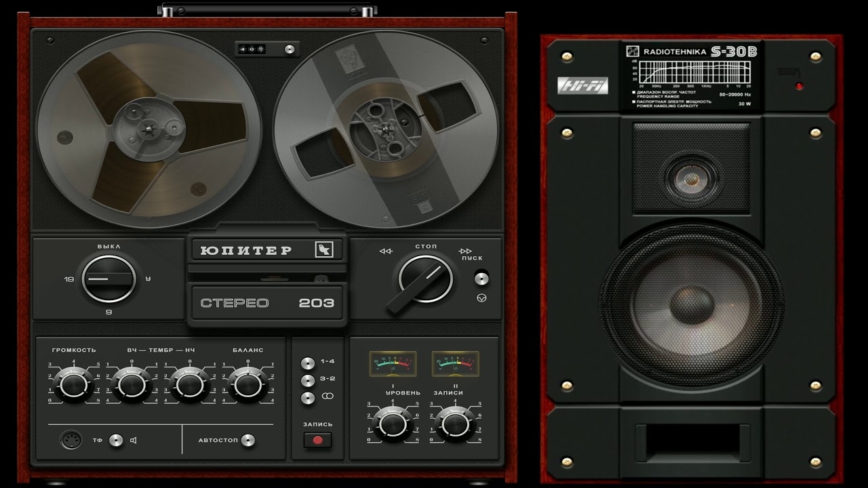Viewport: 868px width, 488px height.
Task: Click the frequency response graph on the speaker
Action: [x=696, y=72]
